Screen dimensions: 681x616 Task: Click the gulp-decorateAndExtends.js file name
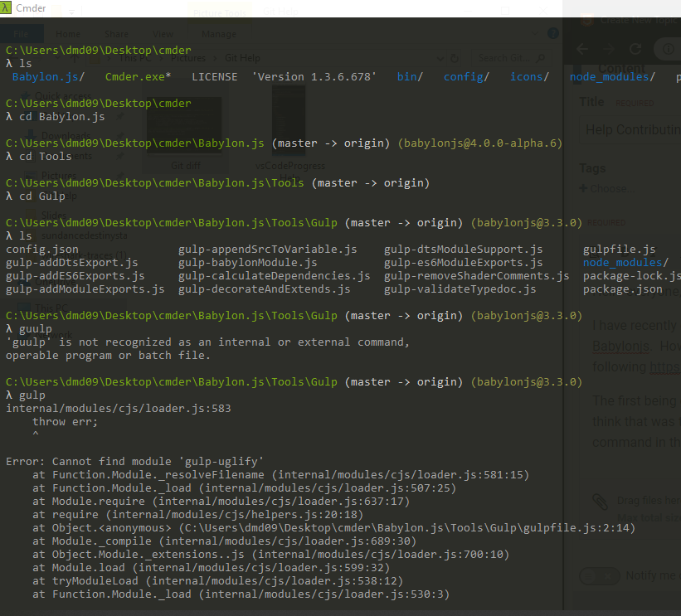coord(264,289)
